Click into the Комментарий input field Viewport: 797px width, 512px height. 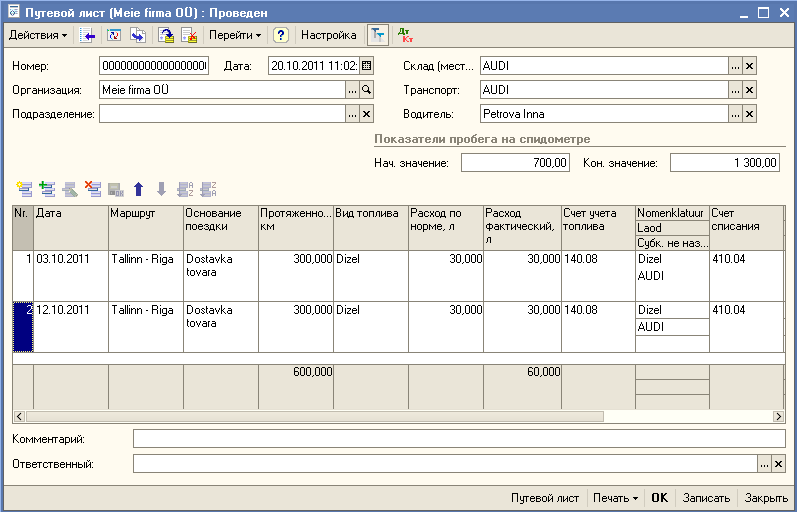[x=458, y=439]
